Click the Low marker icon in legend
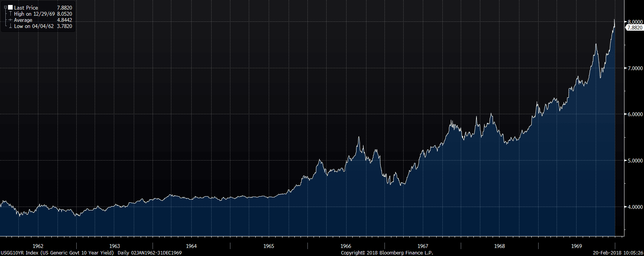The width and height of the screenshot is (644, 256). point(10,26)
